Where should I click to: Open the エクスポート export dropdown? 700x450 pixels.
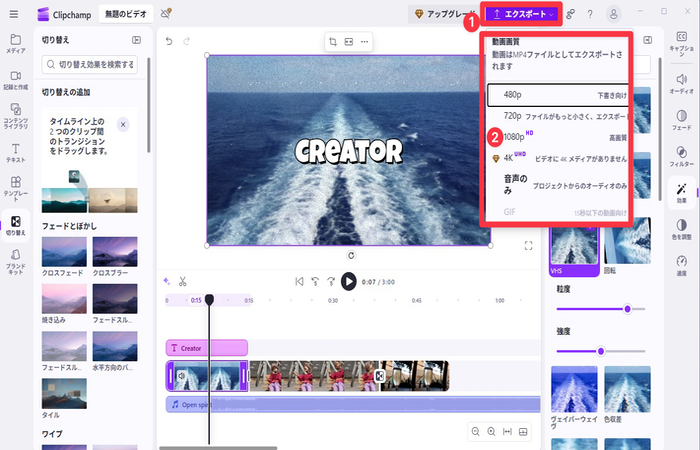(x=523, y=14)
